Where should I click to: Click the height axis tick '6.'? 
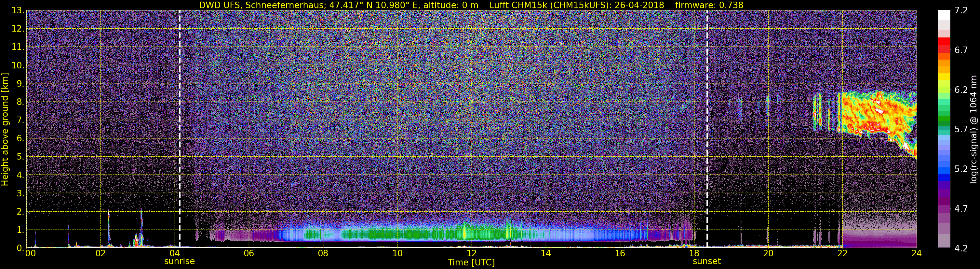20,139
